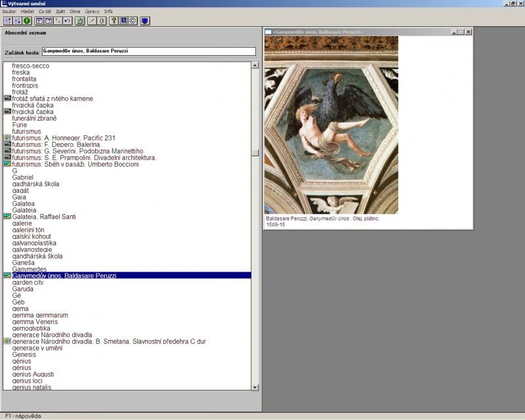Click the blue logo about-program icon
The width and height of the screenshot is (525, 420).
coord(123,21)
